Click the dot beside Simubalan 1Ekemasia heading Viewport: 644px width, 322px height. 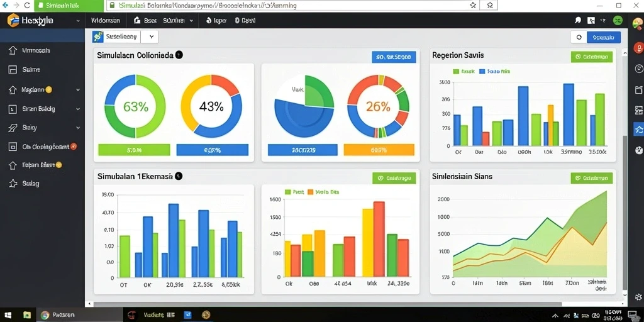click(179, 176)
